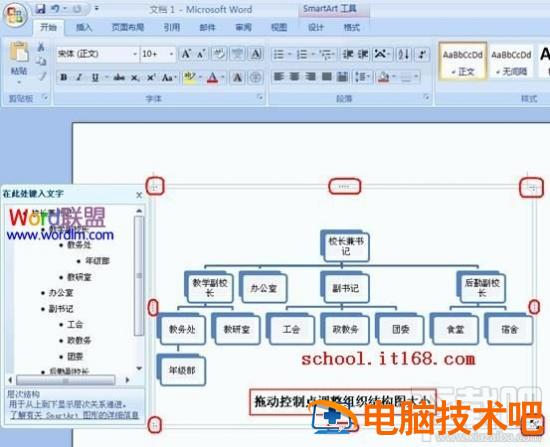Toggle strikethrough formatting
The width and height of the screenshot is (550, 447).
point(119,77)
